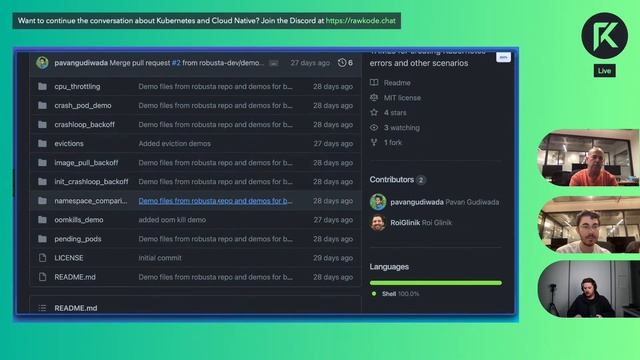640x360 pixels.
Task: View the 3 watching list
Action: (402, 128)
